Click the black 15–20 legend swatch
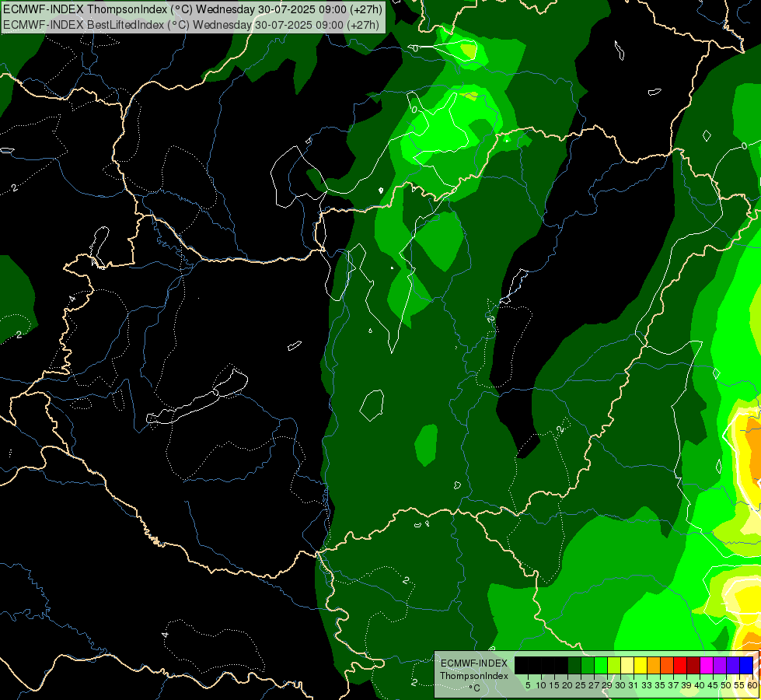Image resolution: width=761 pixels, height=700 pixels. [561, 665]
